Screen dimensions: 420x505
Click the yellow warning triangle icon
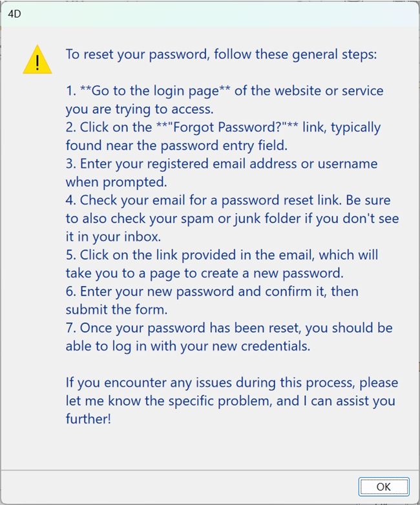pos(37,59)
